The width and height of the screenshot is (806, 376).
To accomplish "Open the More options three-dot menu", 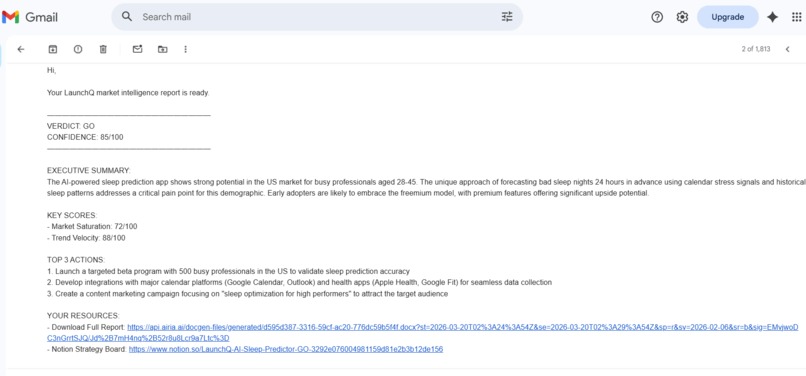I will tap(186, 49).
